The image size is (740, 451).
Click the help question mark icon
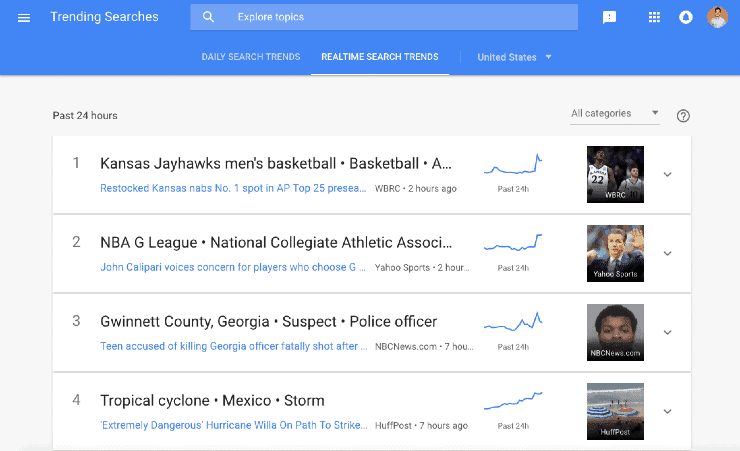coord(683,115)
